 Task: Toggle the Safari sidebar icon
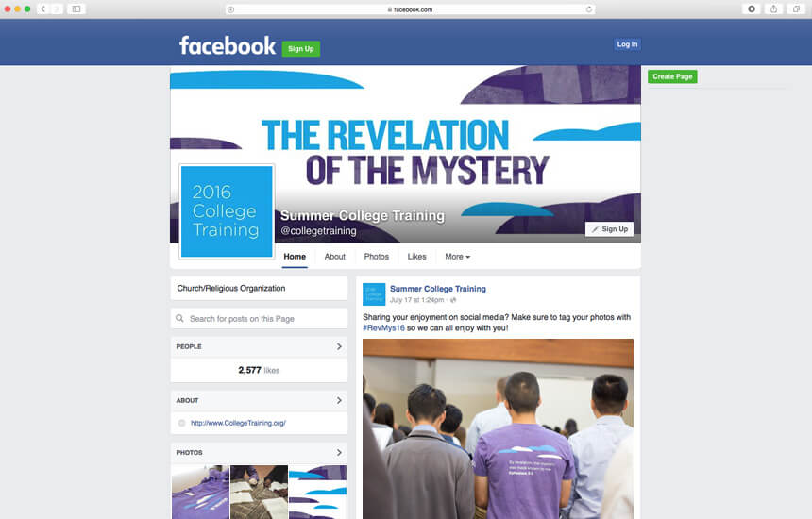(x=76, y=8)
